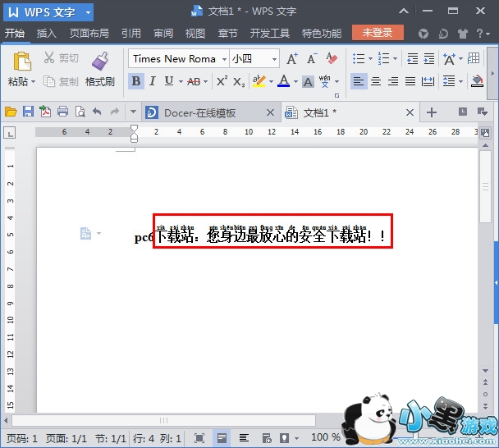Switch to the Docer-在线模板 document tab

199,112
